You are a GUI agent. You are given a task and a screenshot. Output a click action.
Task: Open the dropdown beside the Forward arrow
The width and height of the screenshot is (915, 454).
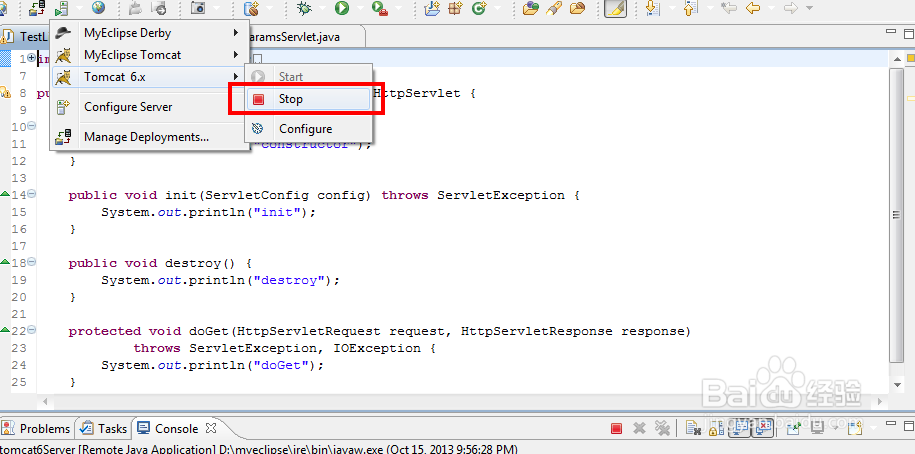point(809,8)
